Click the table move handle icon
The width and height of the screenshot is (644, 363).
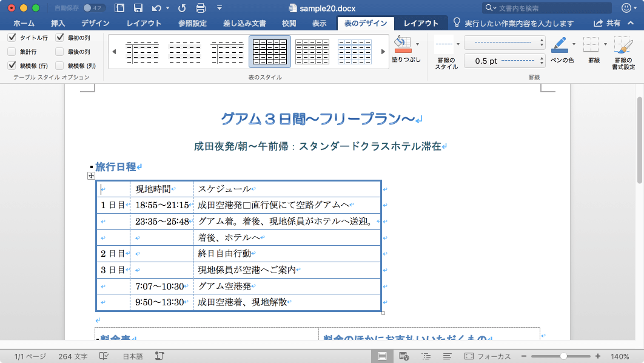click(x=91, y=176)
